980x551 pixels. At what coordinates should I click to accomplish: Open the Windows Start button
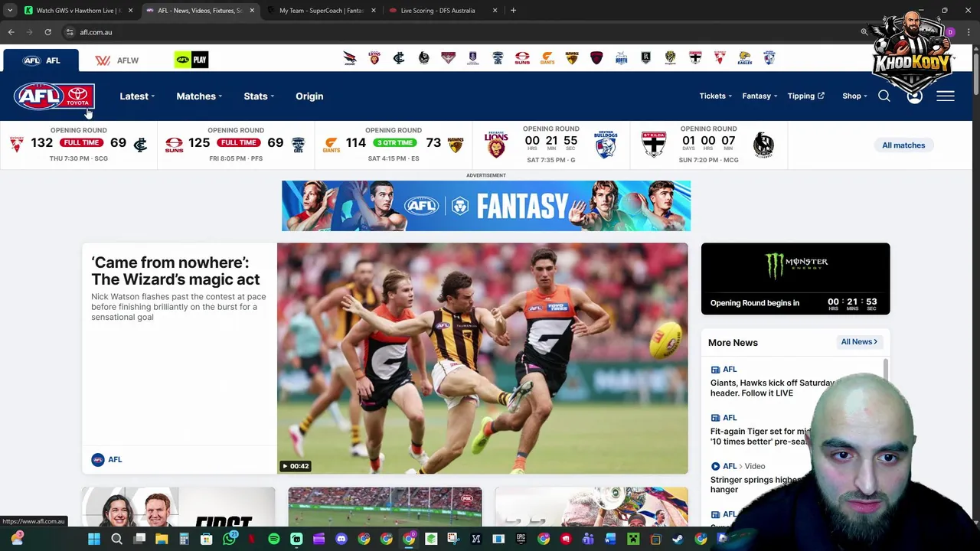point(93,540)
